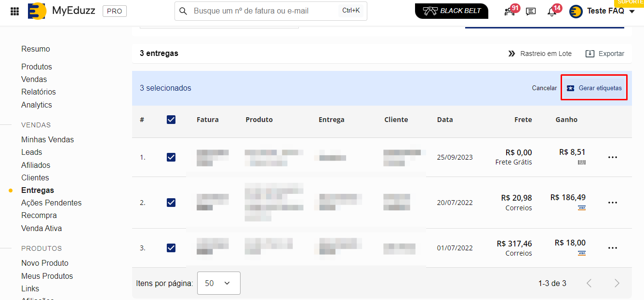The height and width of the screenshot is (300, 644).
Task: Open the community icon with 91 badge
Action: [510, 12]
